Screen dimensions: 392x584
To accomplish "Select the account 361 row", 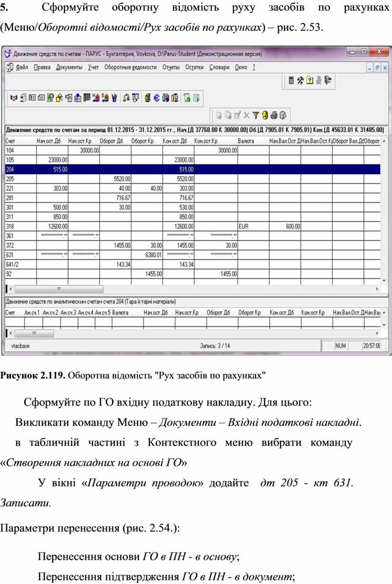I will click(192, 236).
